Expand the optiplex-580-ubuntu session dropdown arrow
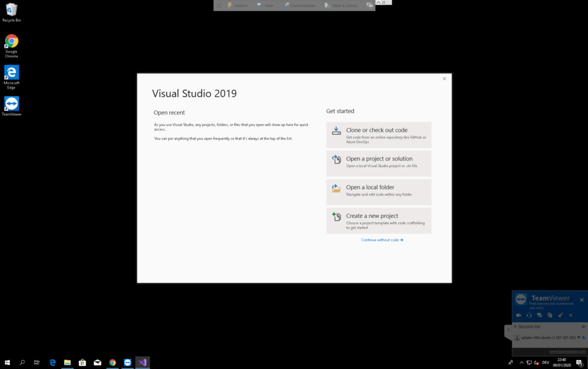 578,337
